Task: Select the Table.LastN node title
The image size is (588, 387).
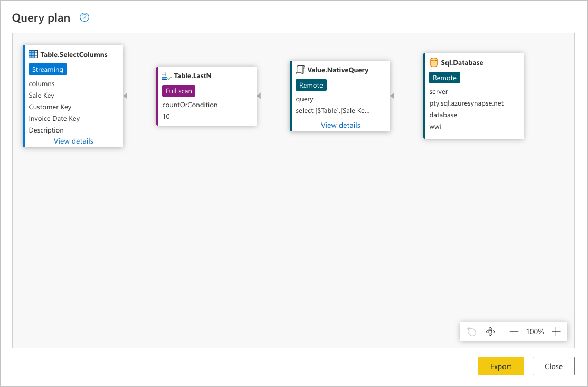Action: (x=193, y=75)
